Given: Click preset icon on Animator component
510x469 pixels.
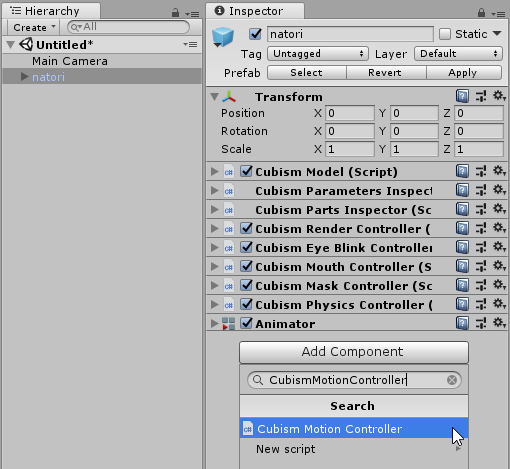Looking at the screenshot, I should coord(481,323).
